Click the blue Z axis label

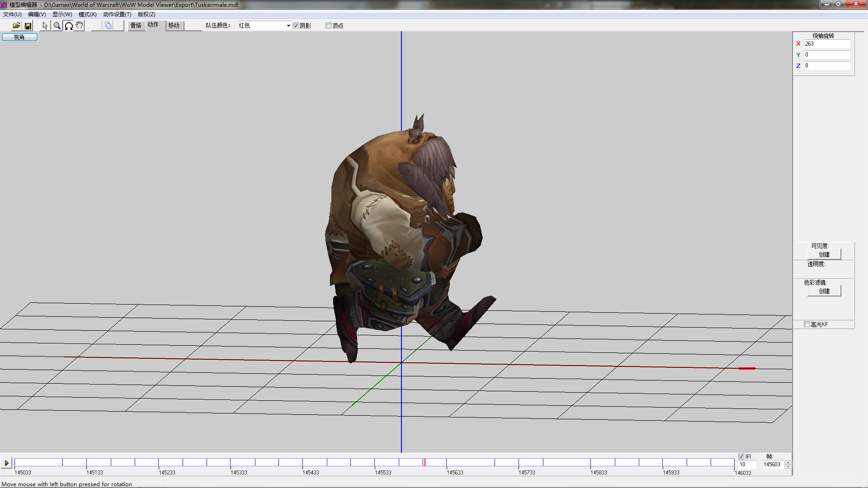pos(798,66)
